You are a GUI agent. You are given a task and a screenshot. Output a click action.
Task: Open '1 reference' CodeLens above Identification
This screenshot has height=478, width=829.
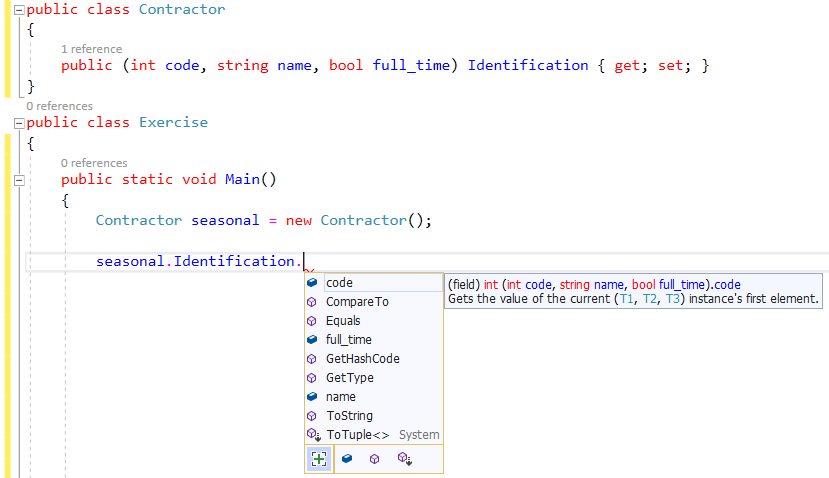coord(91,49)
